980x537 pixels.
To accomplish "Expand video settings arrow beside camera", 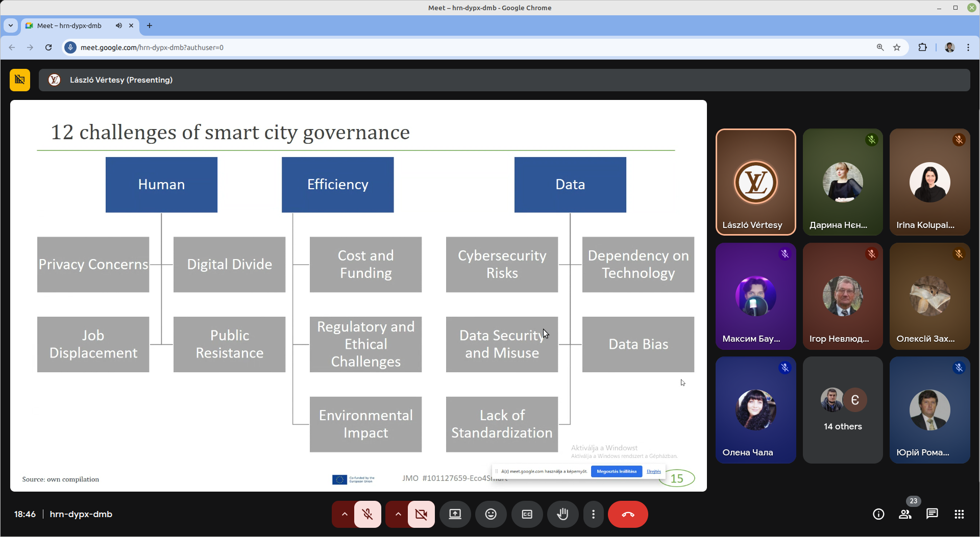I will [x=398, y=514].
